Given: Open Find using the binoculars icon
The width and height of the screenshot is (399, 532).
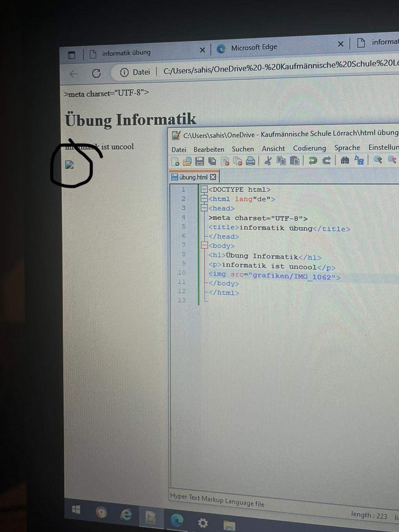Looking at the screenshot, I should pos(345,161).
